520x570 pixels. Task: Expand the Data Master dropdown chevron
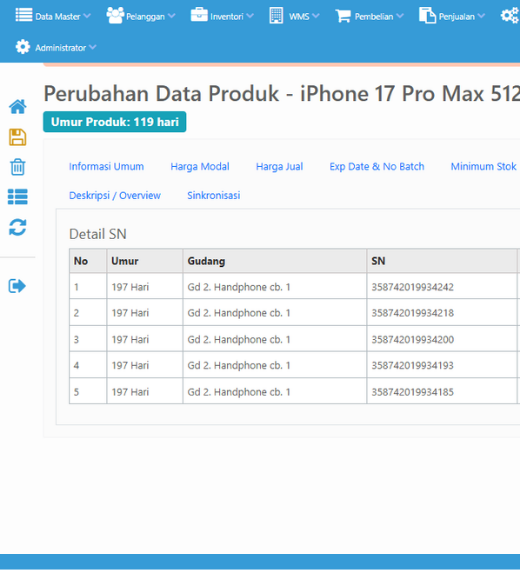87,16
